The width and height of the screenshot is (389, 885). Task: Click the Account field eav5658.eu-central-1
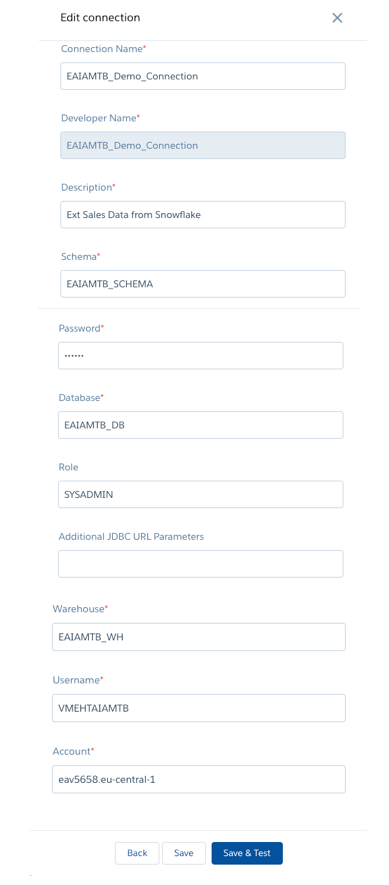click(x=199, y=779)
